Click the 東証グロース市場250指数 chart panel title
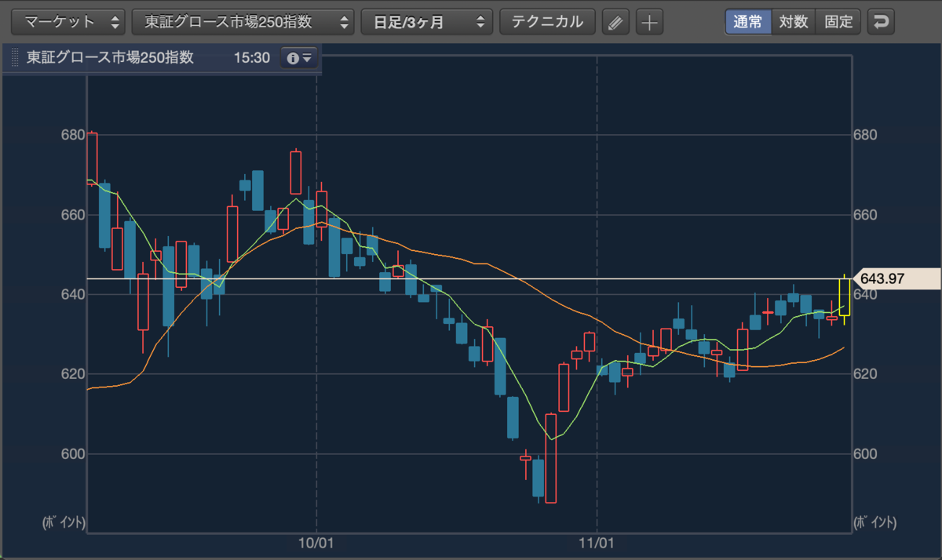 coord(111,58)
